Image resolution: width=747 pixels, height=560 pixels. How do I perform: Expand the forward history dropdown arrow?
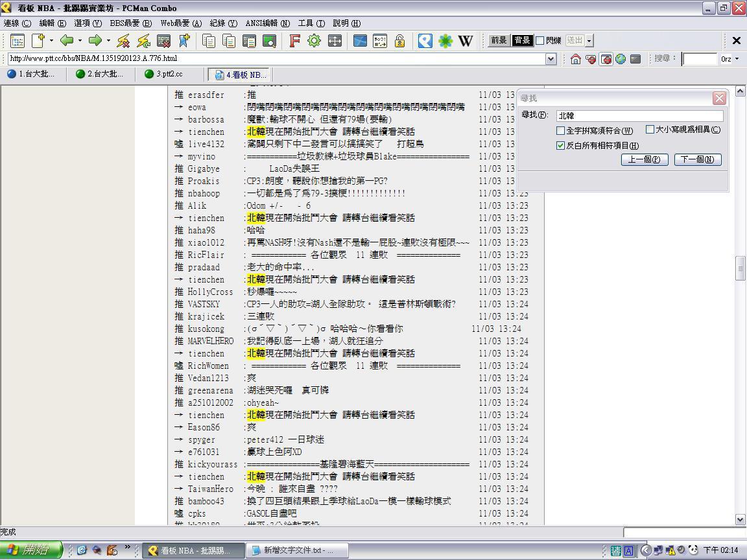[109, 41]
